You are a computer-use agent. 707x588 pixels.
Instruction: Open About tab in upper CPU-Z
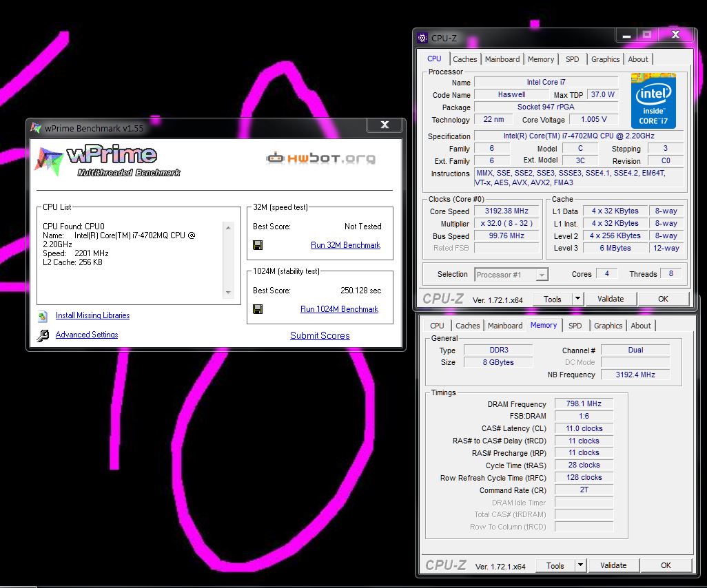click(x=638, y=59)
